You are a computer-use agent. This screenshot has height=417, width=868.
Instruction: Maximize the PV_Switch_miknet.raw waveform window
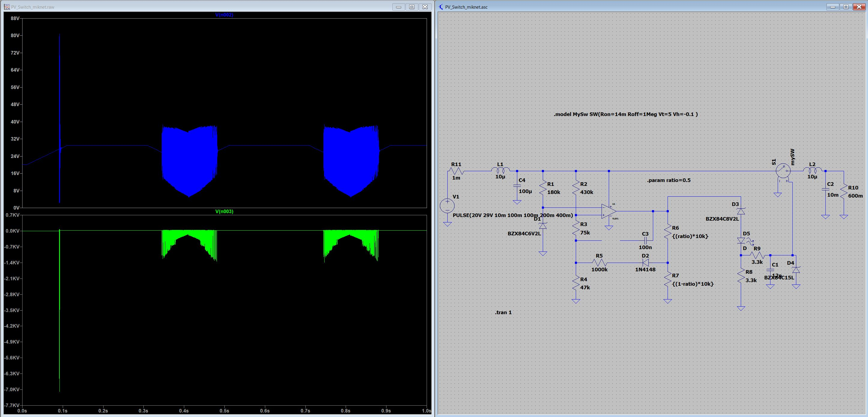pos(412,7)
